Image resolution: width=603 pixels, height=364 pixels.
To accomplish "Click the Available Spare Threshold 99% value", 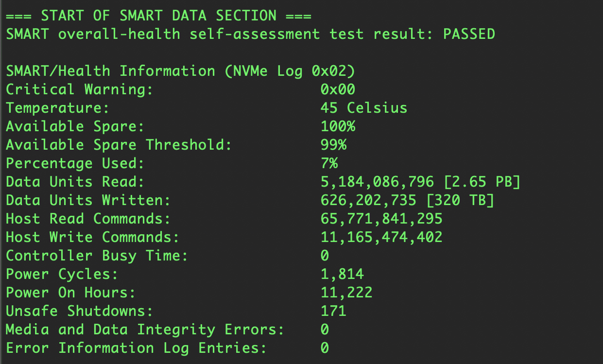I will [x=333, y=145].
